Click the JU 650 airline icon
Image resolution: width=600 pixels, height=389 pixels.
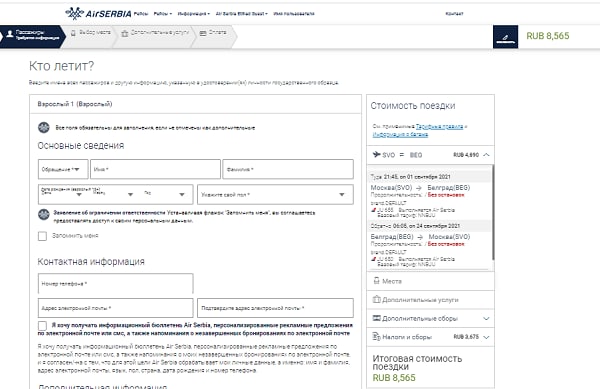click(374, 259)
